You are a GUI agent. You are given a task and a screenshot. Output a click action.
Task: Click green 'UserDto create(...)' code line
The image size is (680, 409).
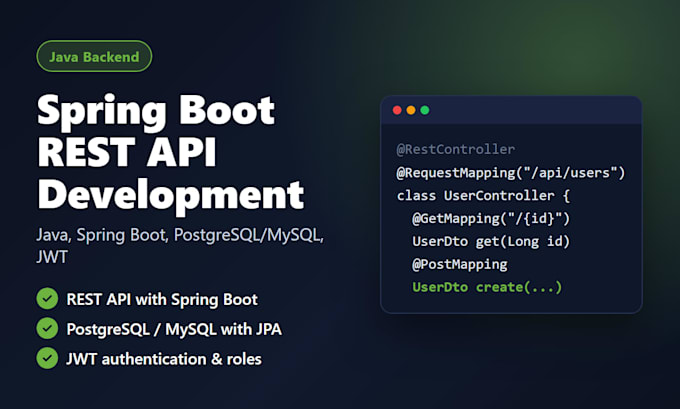487,287
